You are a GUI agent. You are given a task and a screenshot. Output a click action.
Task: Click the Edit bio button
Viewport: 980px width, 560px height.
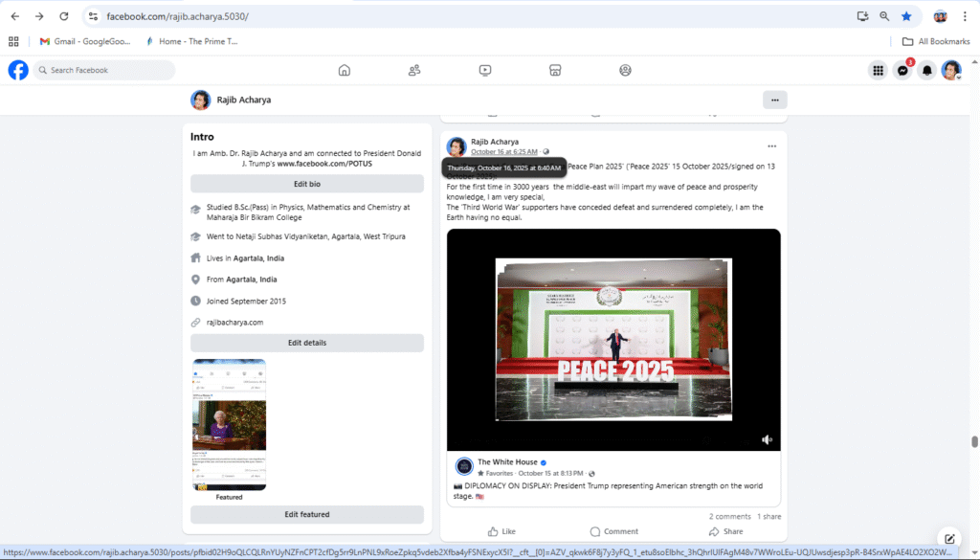tap(307, 184)
